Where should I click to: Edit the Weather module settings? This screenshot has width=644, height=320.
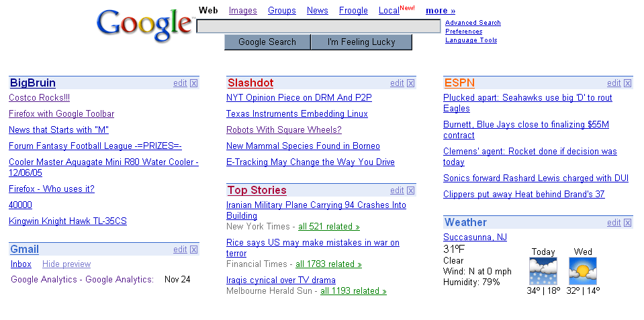click(x=614, y=223)
